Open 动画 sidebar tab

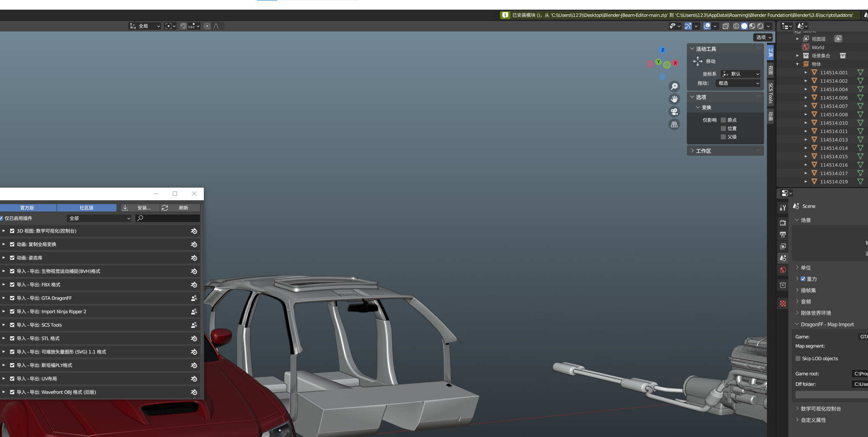(771, 116)
